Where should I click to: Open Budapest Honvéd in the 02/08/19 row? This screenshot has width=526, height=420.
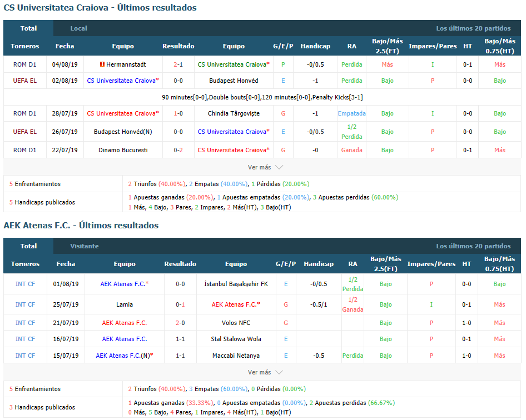click(234, 81)
